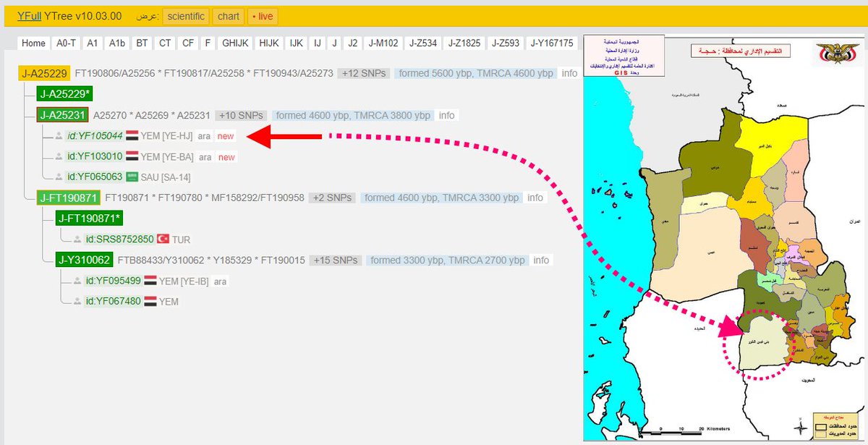The height and width of the screenshot is (445, 868).
Task: Open info for J-A25231
Action: 447,115
